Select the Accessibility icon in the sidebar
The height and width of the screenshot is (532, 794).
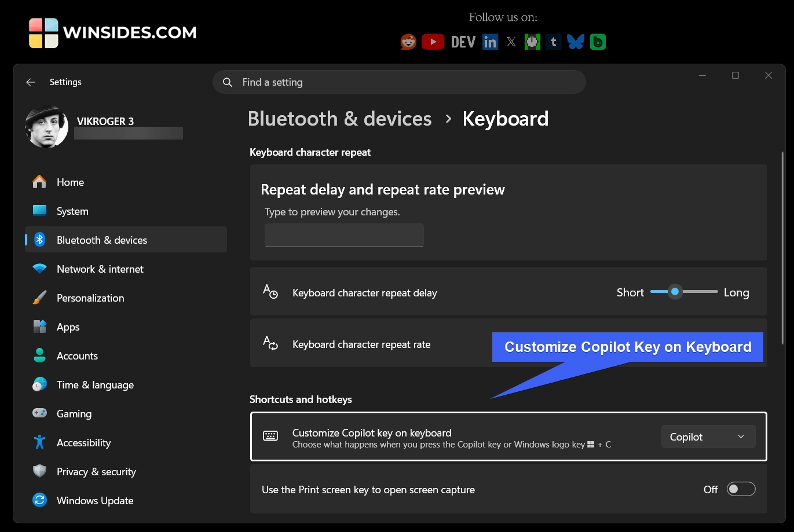click(x=39, y=442)
